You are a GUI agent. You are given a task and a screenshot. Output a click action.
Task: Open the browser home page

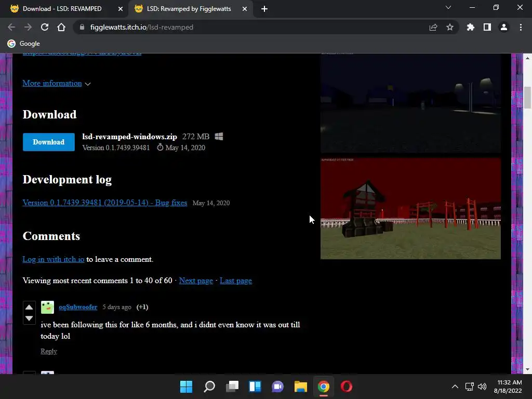pyautogui.click(x=61, y=27)
